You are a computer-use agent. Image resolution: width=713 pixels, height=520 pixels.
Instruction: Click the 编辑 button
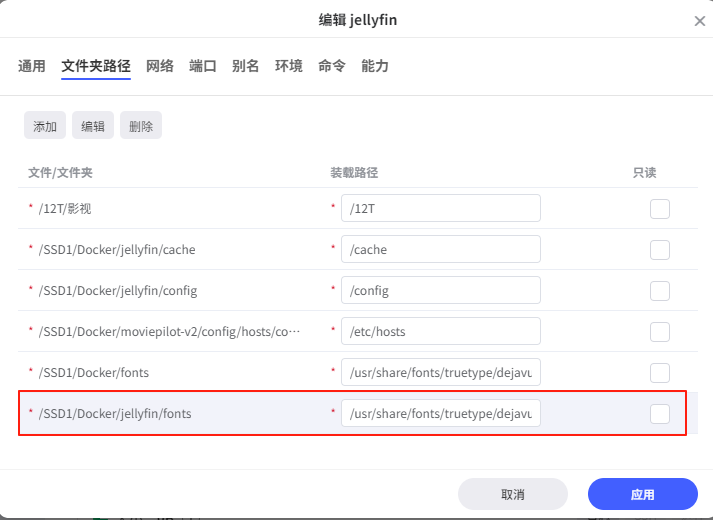tap(93, 125)
